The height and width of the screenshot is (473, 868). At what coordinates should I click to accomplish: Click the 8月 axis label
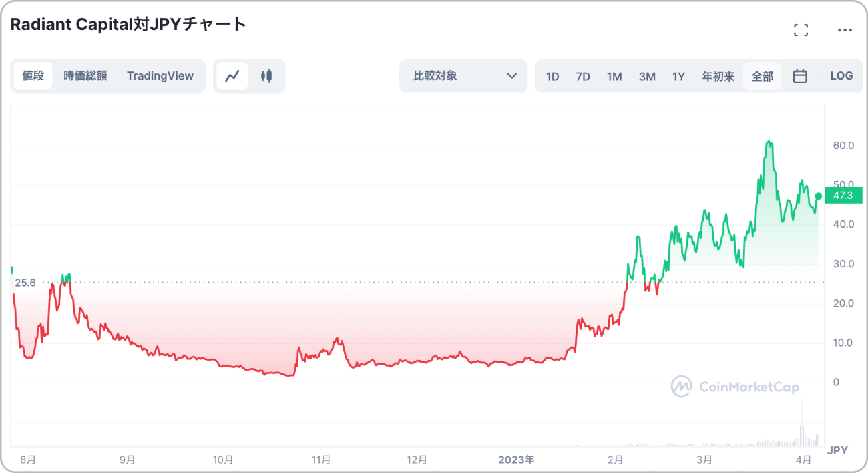(29, 460)
